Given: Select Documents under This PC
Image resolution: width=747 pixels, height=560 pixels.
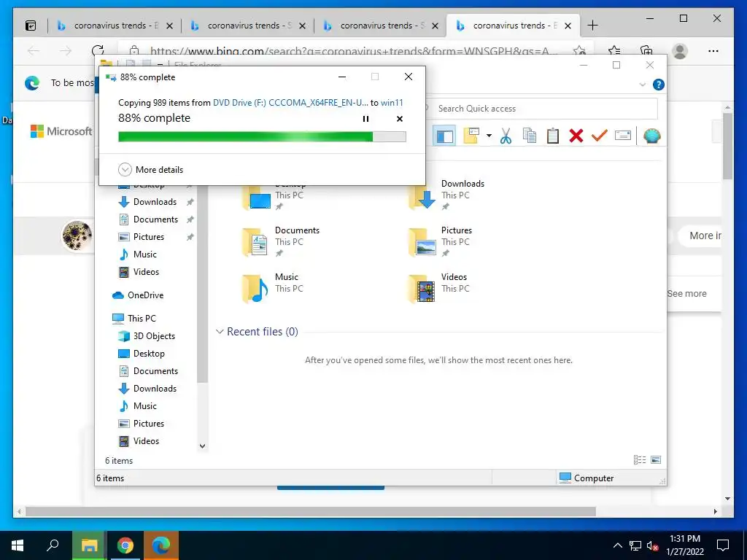Looking at the screenshot, I should [x=155, y=371].
